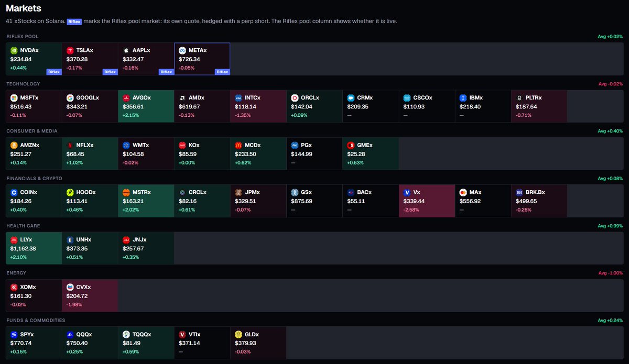Click the BACx ticker label

364,192
